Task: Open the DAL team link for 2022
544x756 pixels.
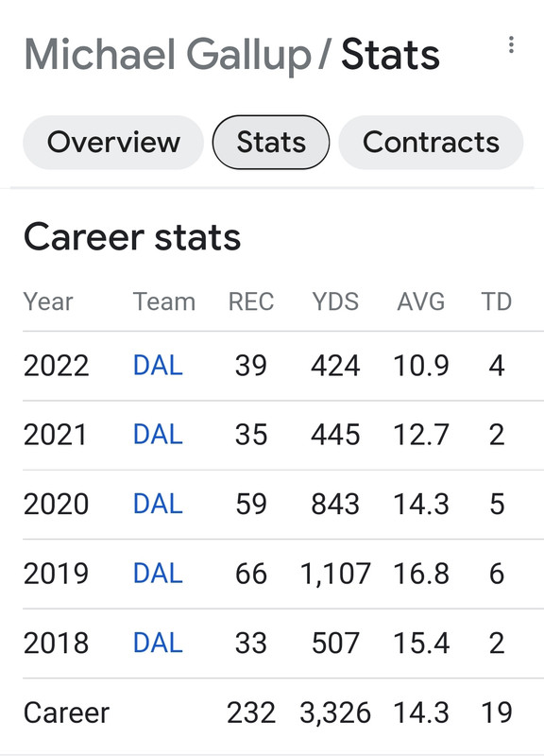Action: click(x=158, y=366)
